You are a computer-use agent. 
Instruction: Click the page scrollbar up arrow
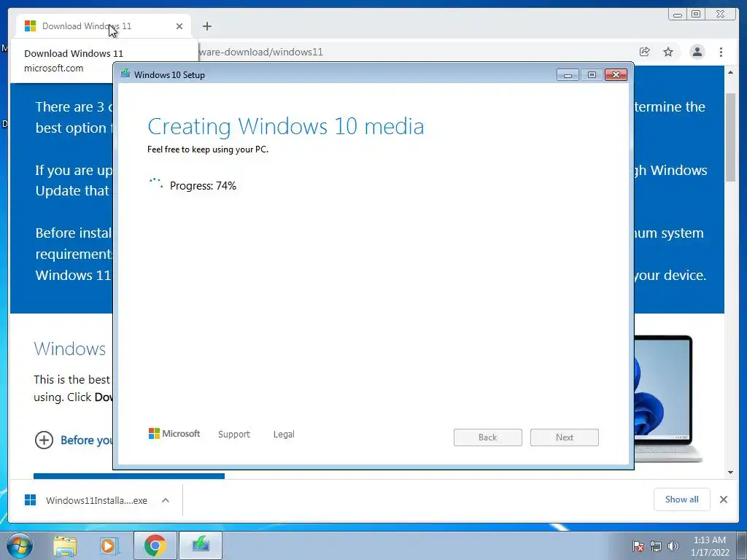coord(731,72)
